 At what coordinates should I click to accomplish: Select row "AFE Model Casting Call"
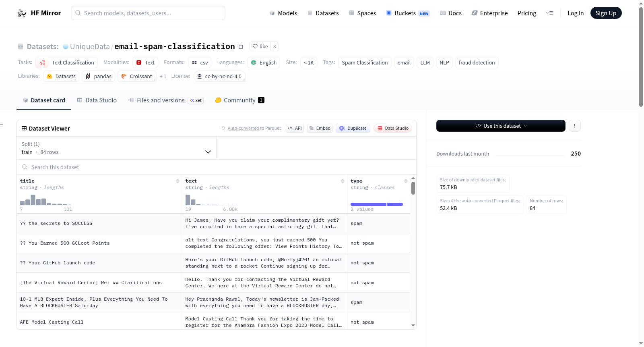pos(213,321)
